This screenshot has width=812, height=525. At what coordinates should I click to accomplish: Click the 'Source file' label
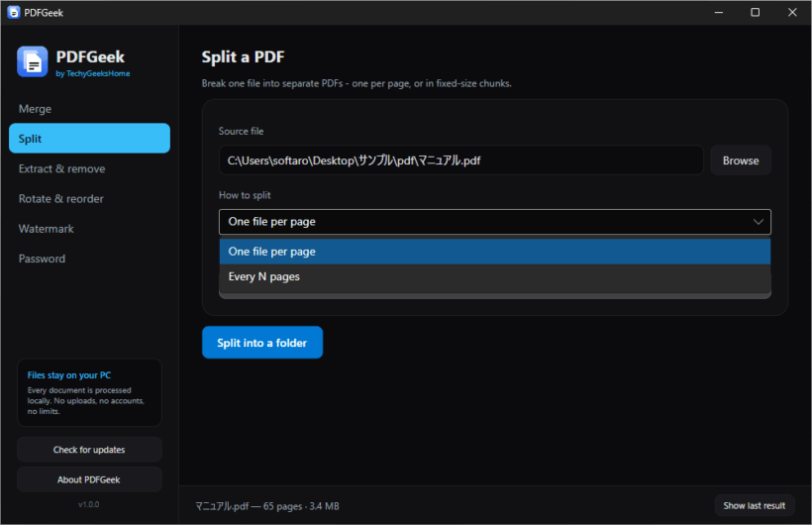tap(241, 131)
